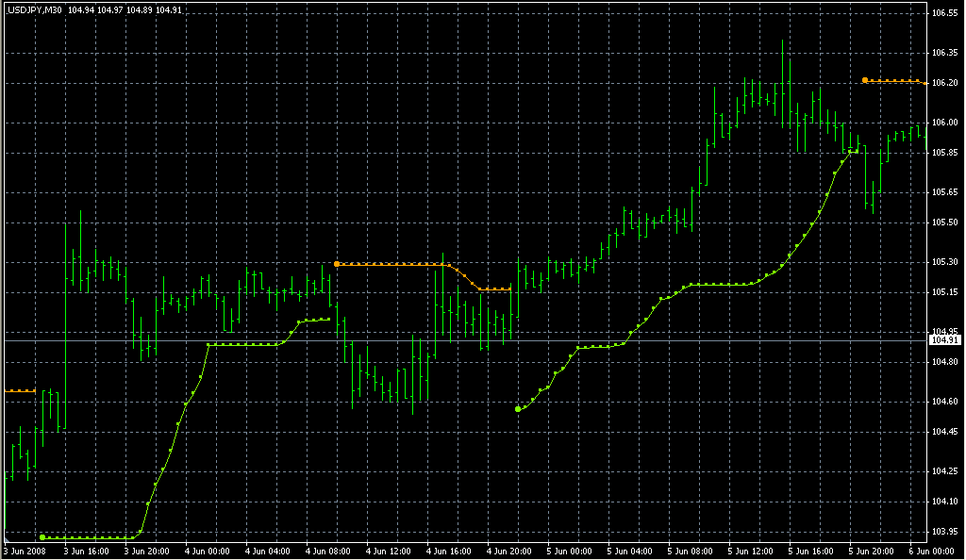Select the 3 Jun 2008 date label
This screenshot has width=966, height=560.
[25, 551]
